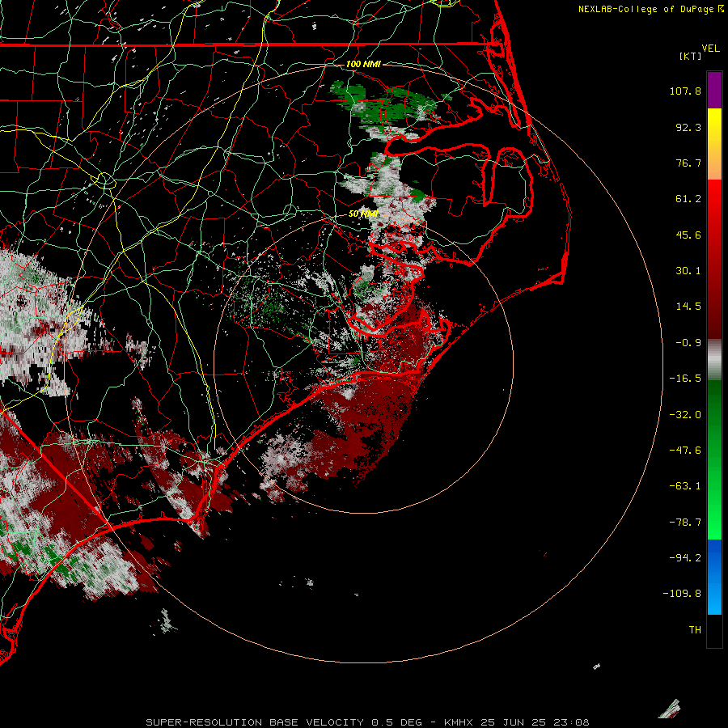Click the -109.8 value on velocity scale
728x728 pixels.
click(682, 594)
